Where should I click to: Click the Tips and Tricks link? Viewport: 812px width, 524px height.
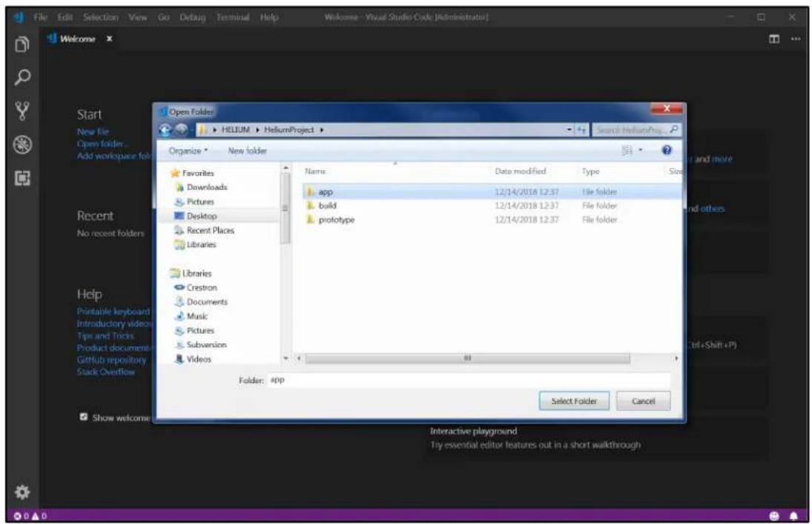105,335
